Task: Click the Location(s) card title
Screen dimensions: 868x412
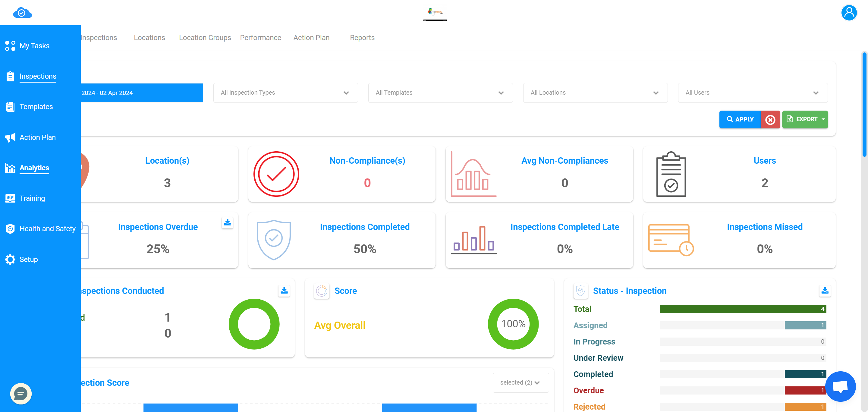Action: point(167,161)
